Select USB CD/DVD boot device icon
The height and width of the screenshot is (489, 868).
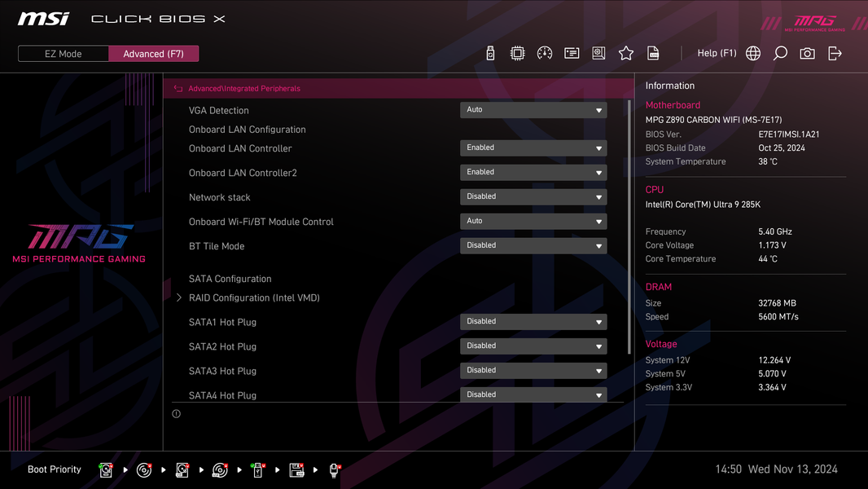220,469
